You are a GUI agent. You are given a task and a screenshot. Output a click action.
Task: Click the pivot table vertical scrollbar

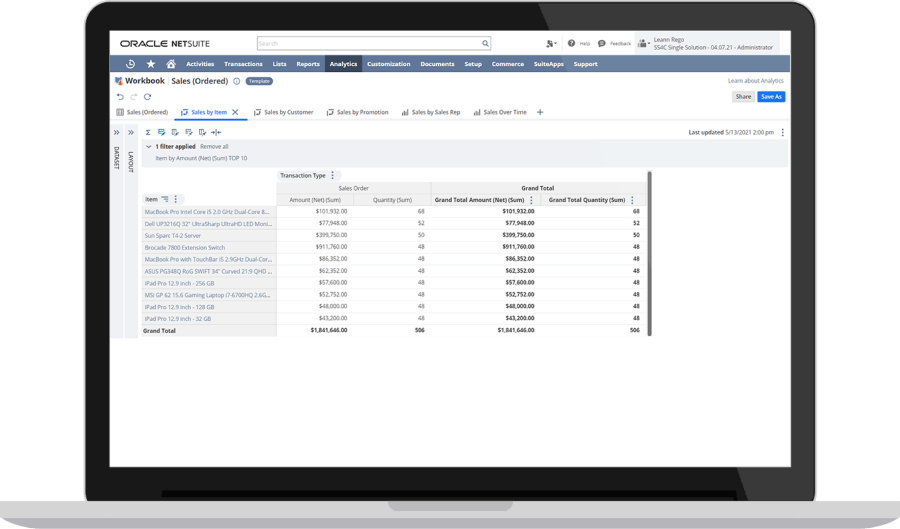tap(650, 253)
